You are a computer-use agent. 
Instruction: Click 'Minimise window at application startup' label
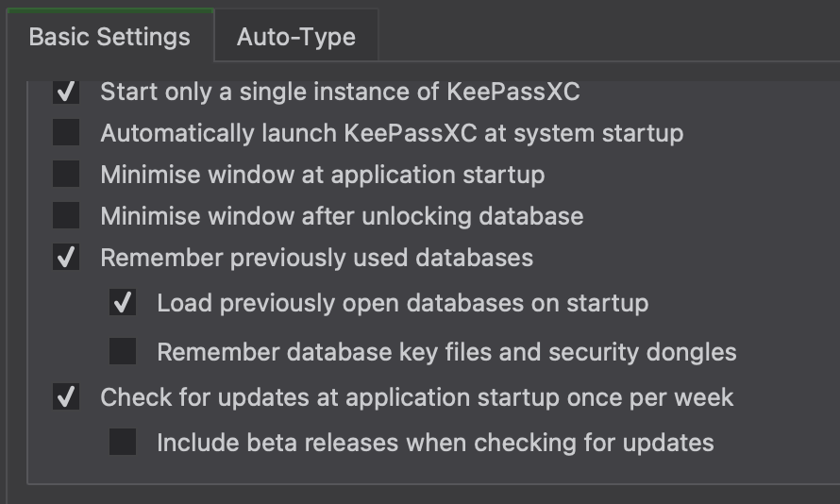pyautogui.click(x=322, y=175)
